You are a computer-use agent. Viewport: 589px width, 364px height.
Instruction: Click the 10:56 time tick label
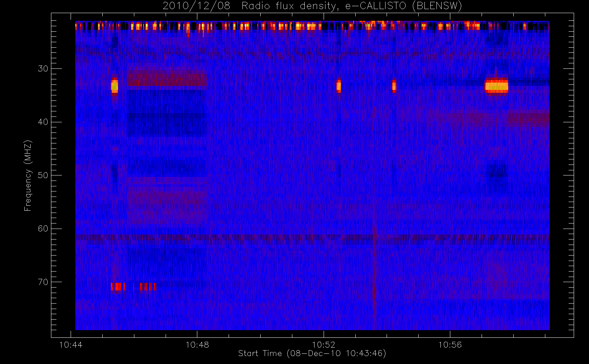[x=450, y=345]
